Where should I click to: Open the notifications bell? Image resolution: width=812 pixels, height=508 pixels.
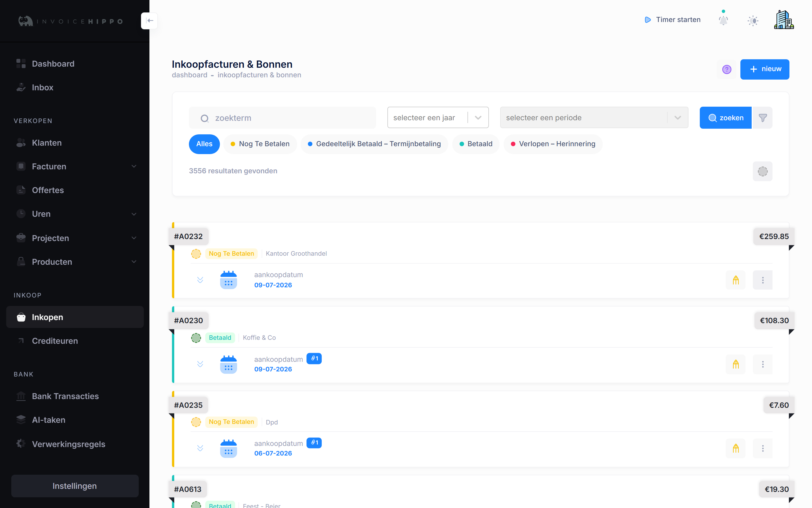pos(723,20)
